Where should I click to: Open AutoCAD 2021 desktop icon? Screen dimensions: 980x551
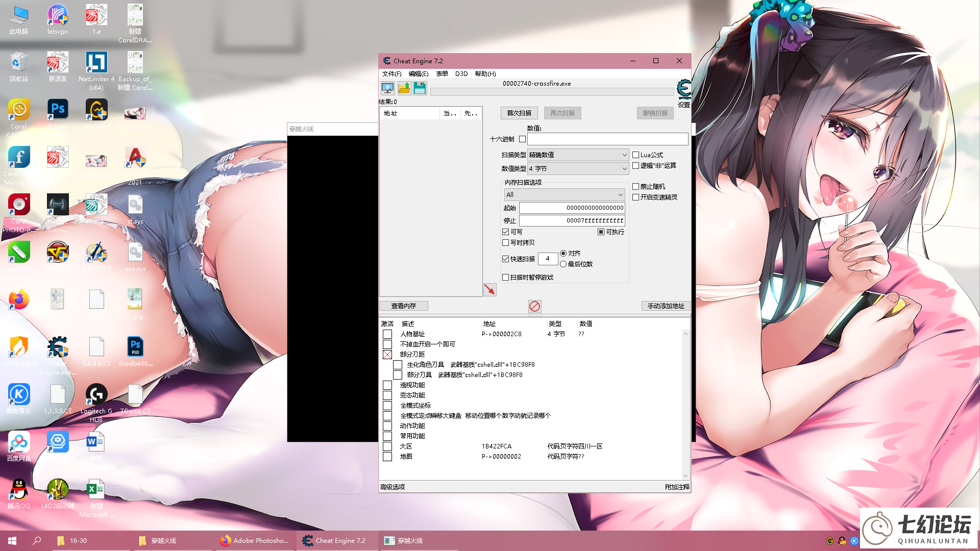pos(135,166)
